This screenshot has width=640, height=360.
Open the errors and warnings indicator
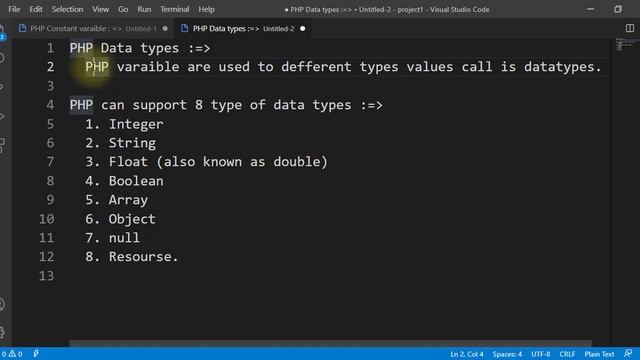12,354
